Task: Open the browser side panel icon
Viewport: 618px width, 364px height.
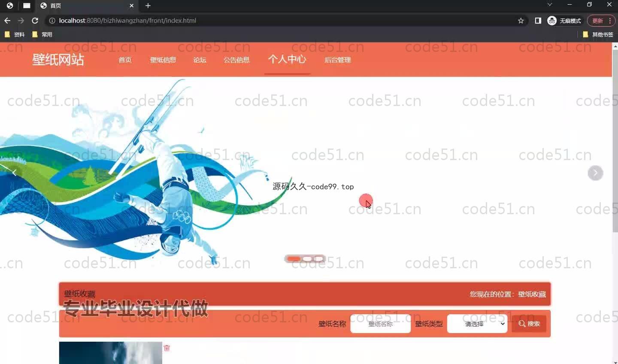Action: tap(538, 21)
